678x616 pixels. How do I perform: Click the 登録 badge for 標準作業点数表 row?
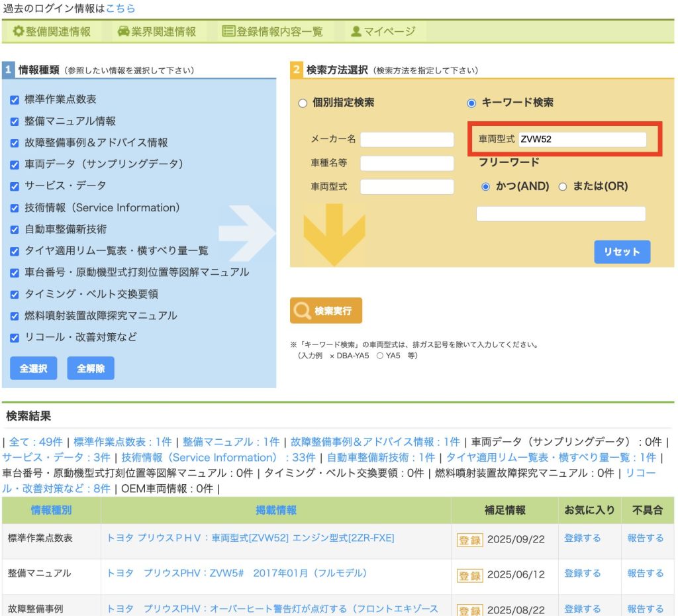coord(469,539)
